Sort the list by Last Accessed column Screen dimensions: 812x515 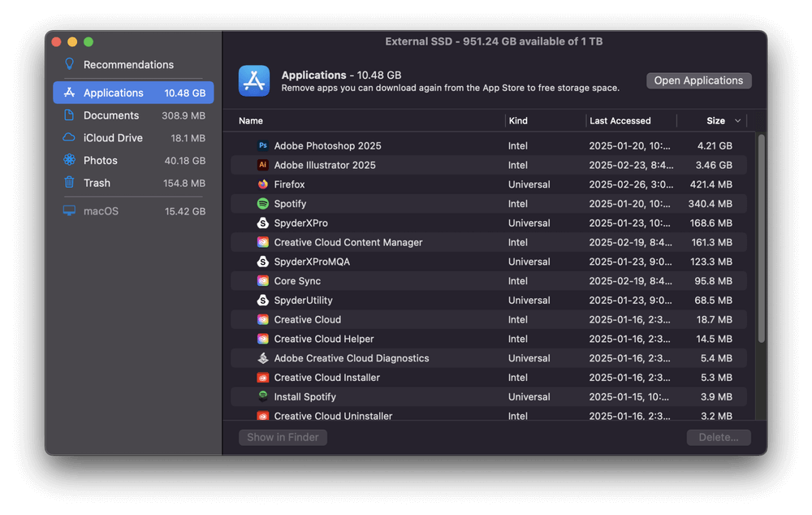[x=620, y=121]
